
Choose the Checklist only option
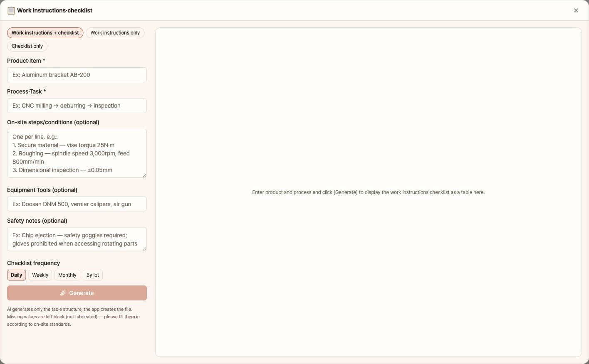click(x=27, y=46)
